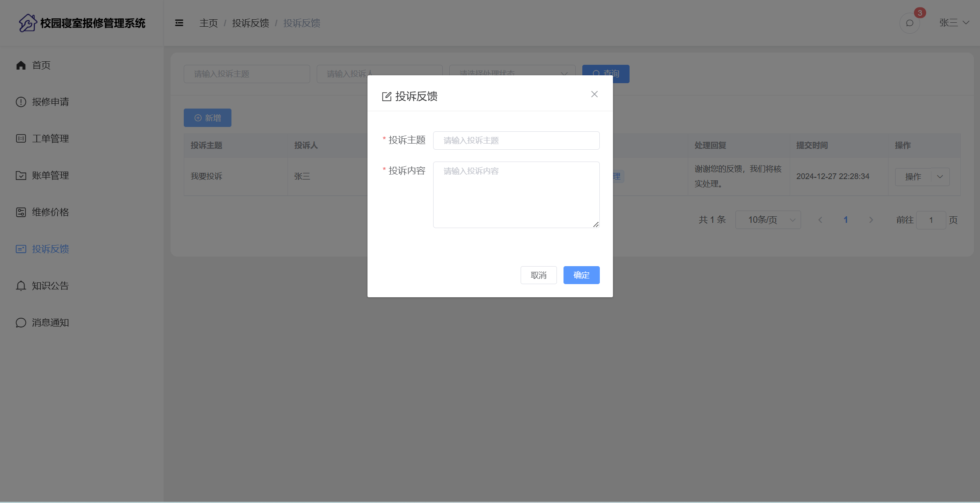Screen dimensions: 980x503
Task: Click the 账单管理 folder icon
Action: (x=21, y=176)
